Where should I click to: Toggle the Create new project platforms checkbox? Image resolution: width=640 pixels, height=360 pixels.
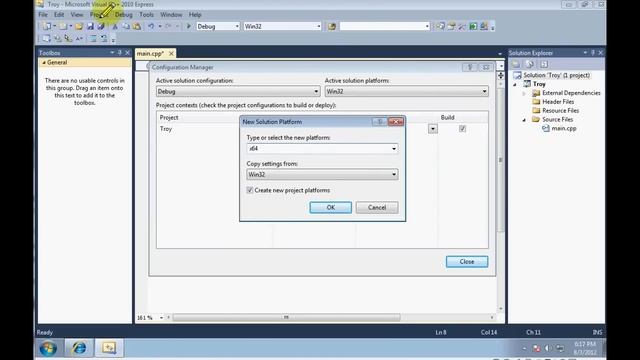tap(250, 190)
